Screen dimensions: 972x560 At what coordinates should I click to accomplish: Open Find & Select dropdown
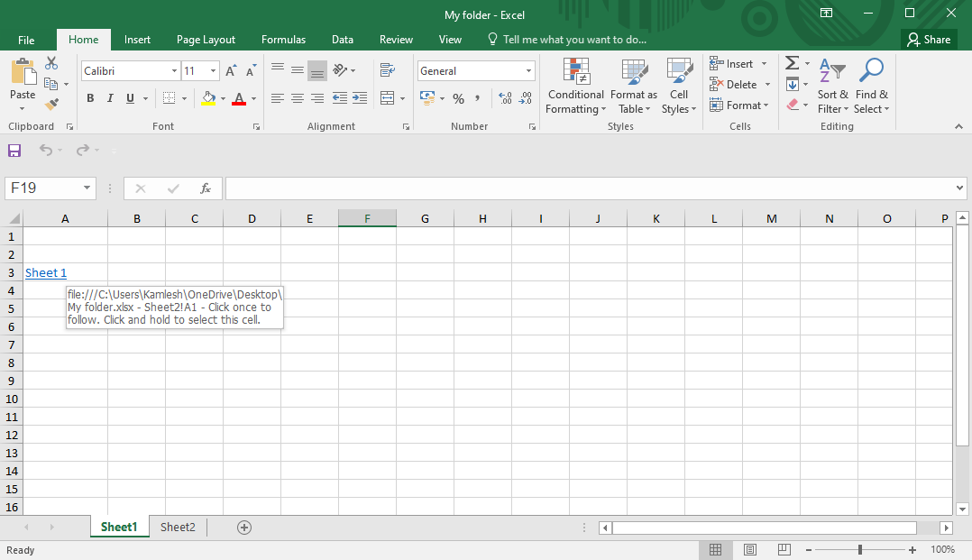[872, 87]
